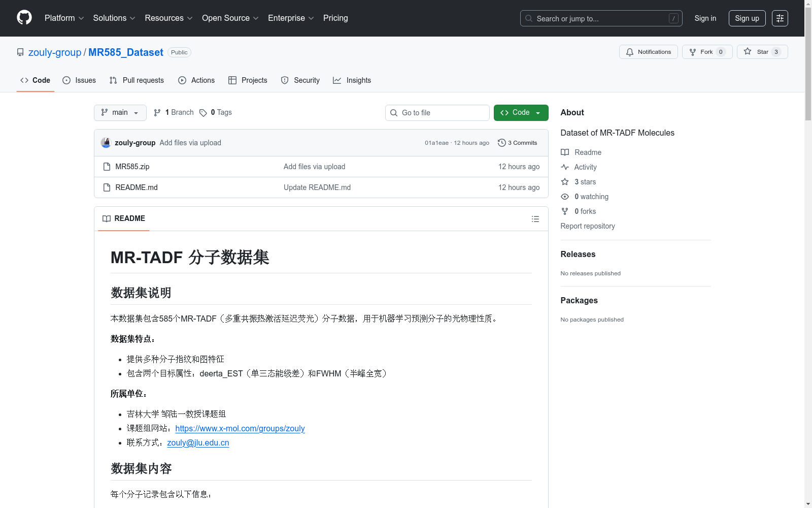Open the README.md file
Viewport: 812px width, 508px height.
click(x=137, y=187)
